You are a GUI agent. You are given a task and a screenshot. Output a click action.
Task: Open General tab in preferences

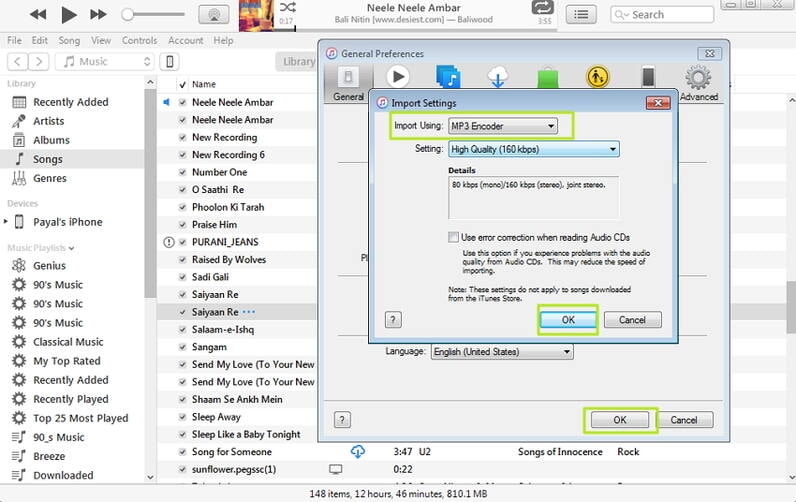tap(348, 83)
